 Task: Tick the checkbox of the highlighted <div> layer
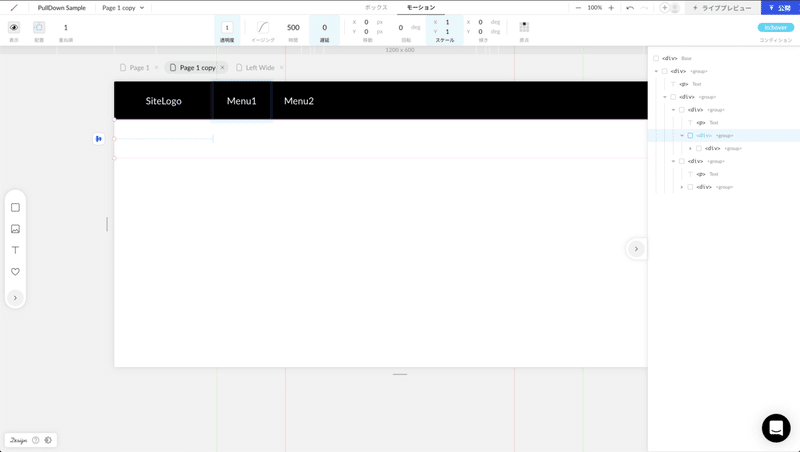point(690,136)
